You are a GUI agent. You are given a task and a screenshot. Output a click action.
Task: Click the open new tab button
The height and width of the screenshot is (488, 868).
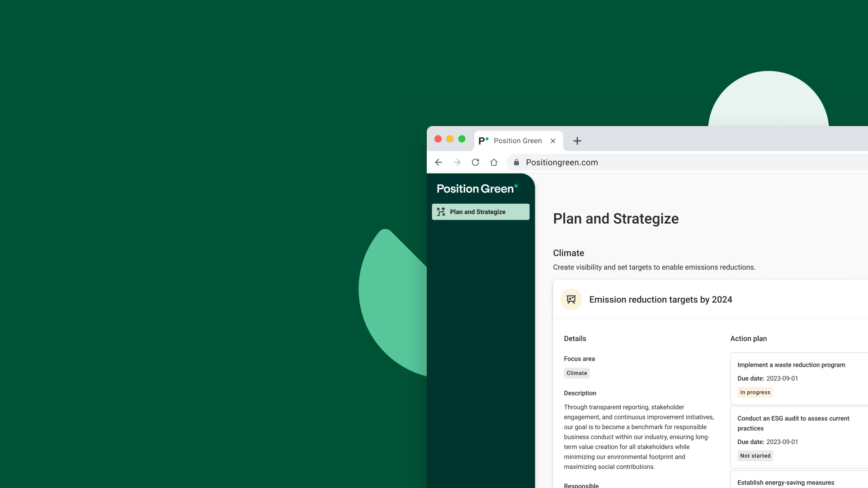576,141
